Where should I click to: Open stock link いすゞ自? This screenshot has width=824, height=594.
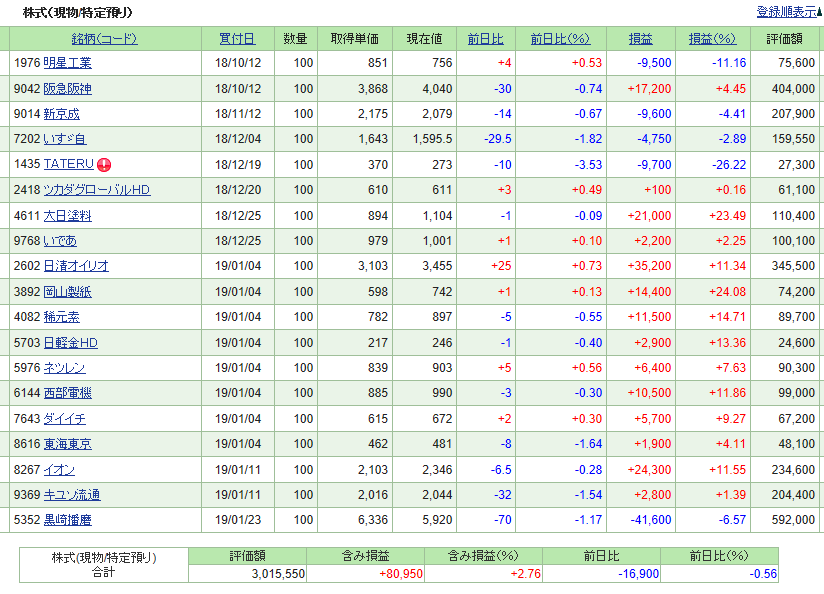(65, 139)
